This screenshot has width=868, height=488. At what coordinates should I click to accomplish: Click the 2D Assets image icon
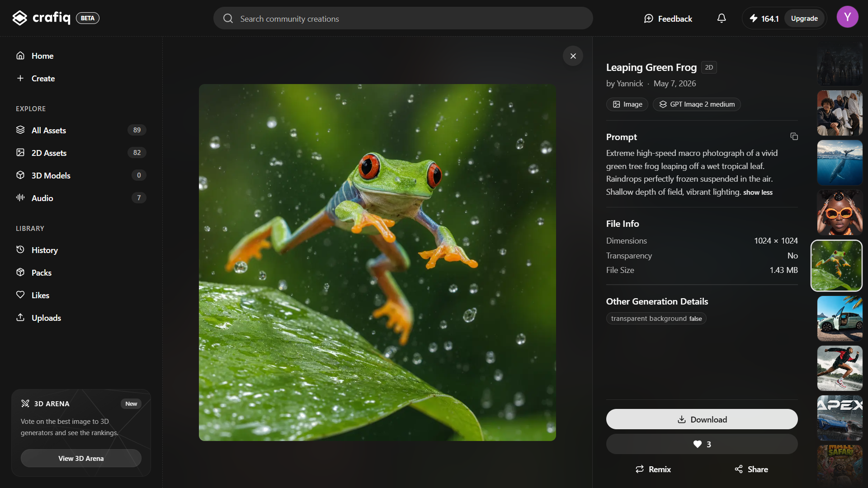(20, 153)
